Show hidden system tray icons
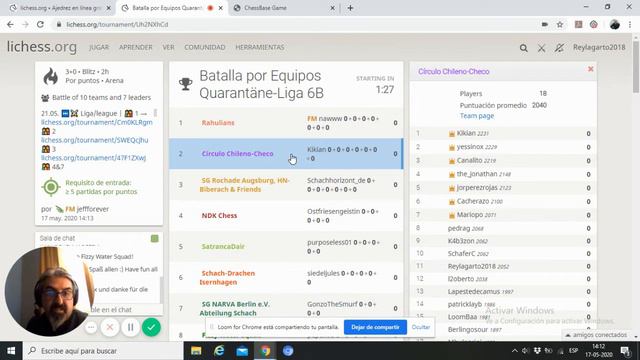 [514, 351]
